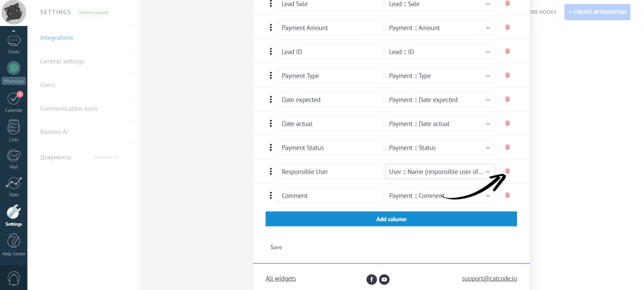Open the Payment :: Date expected dropdown
Viewport: 644px width, 290px height.
pos(439,100)
